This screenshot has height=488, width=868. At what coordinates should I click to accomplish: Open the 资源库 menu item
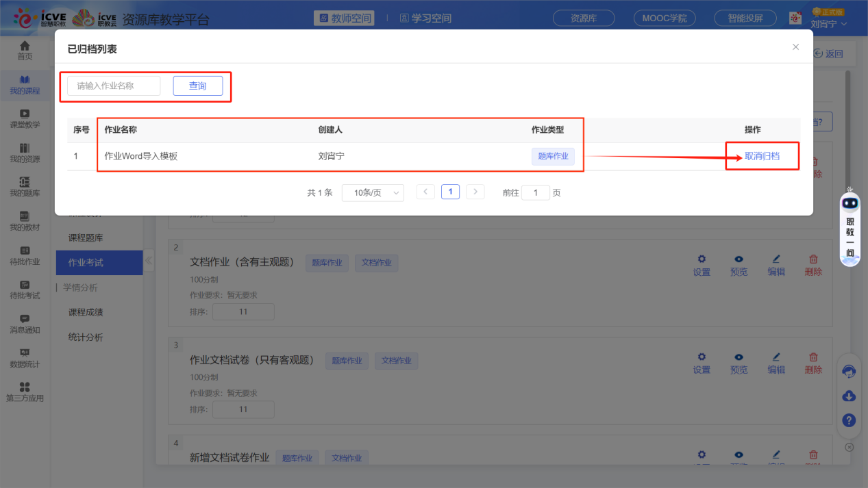tap(583, 18)
